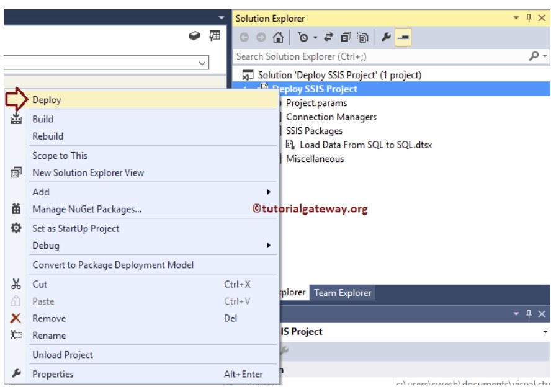551x392 pixels.
Task: Choose Remove from the context menu
Action: (x=154, y=318)
